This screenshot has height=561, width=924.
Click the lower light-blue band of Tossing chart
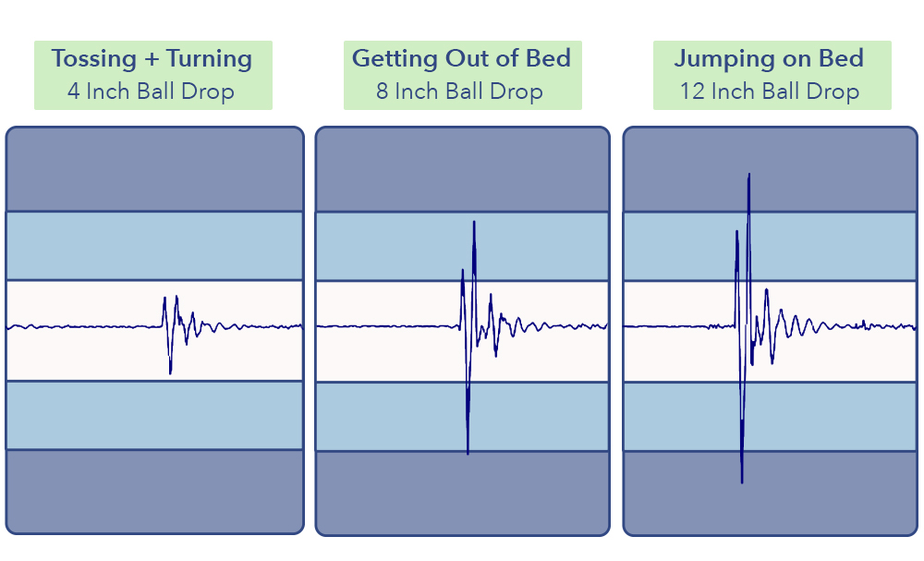pyautogui.click(x=155, y=416)
